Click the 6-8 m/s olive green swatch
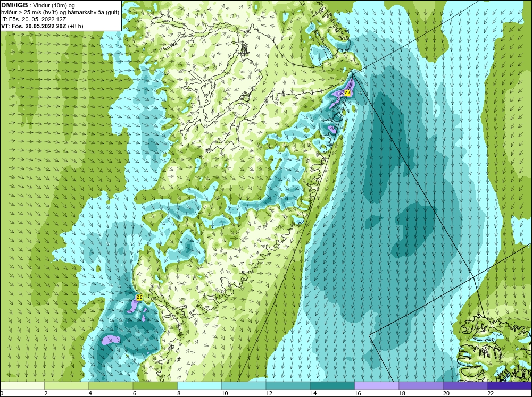 [x=155, y=386]
